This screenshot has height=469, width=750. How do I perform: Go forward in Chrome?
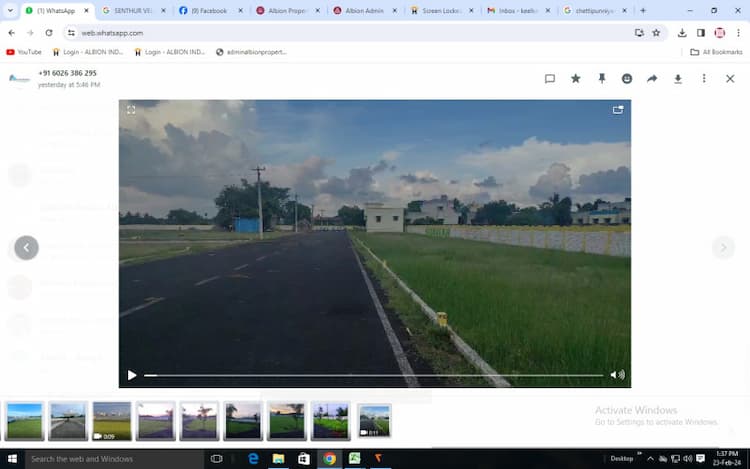tap(30, 33)
